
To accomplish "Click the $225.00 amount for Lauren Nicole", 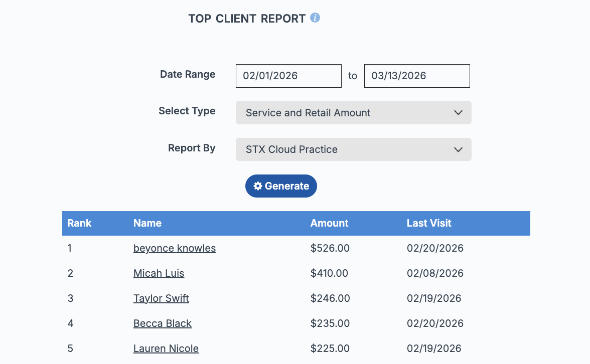I will [x=330, y=348].
